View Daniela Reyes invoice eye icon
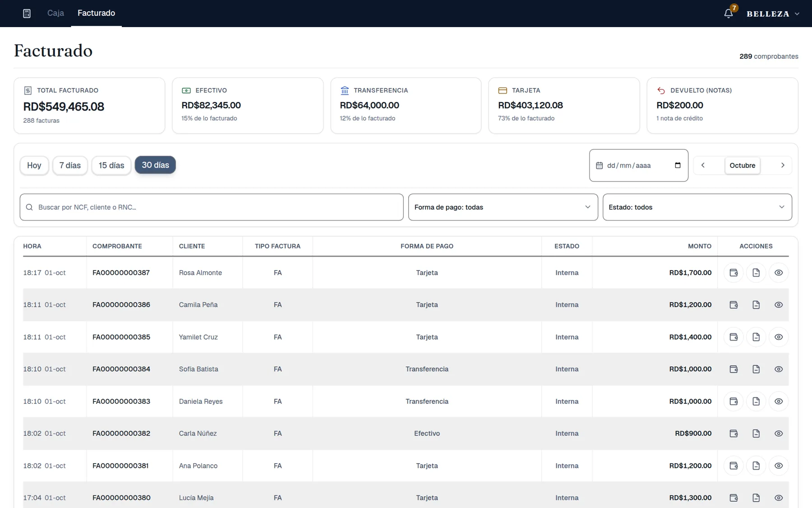812x508 pixels. (779, 401)
